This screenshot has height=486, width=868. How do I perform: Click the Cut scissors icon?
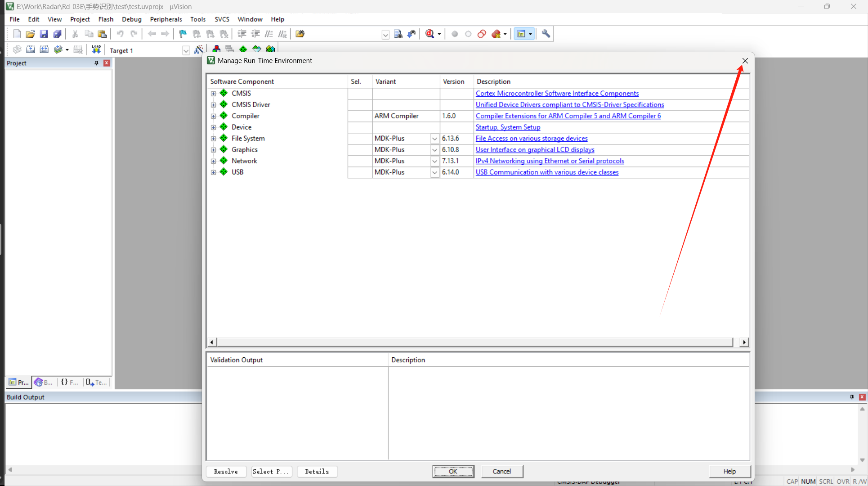[75, 34]
